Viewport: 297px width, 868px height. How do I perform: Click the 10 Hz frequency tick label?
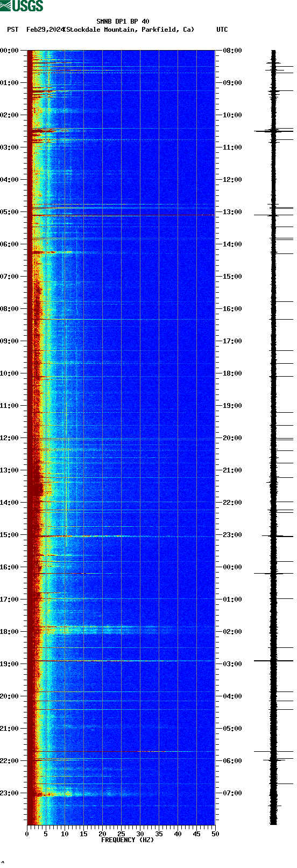click(x=65, y=834)
